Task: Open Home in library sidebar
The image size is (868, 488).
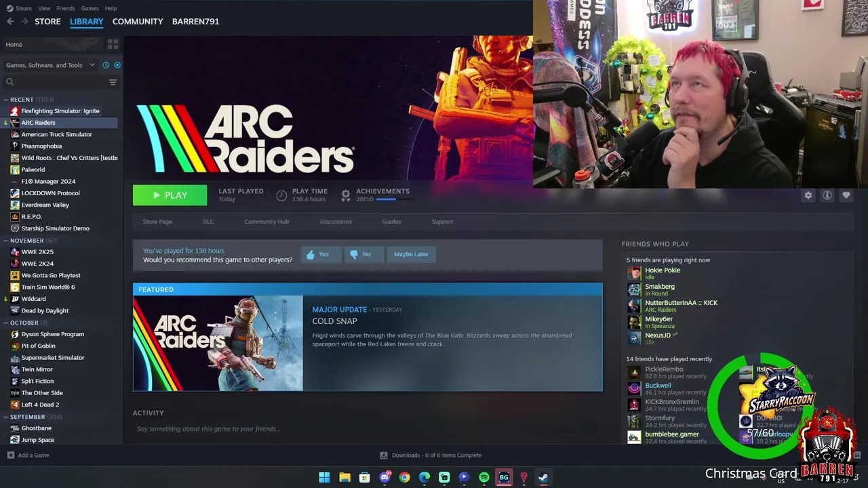Action: (14, 44)
